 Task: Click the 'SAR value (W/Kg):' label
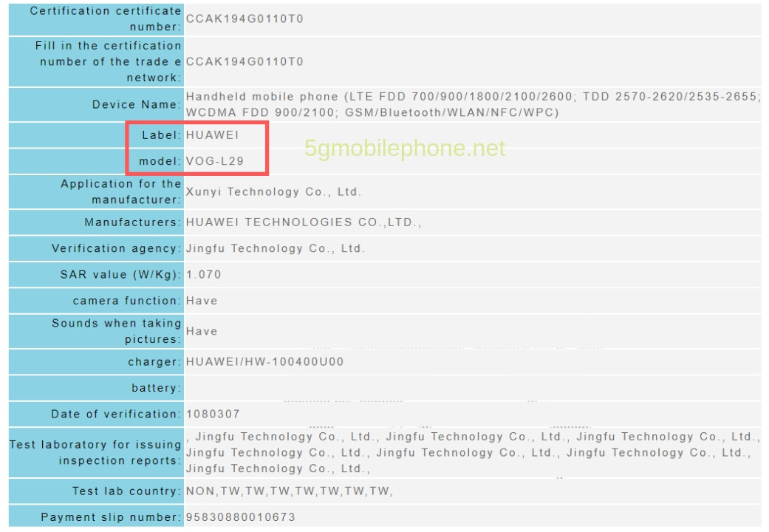click(120, 274)
